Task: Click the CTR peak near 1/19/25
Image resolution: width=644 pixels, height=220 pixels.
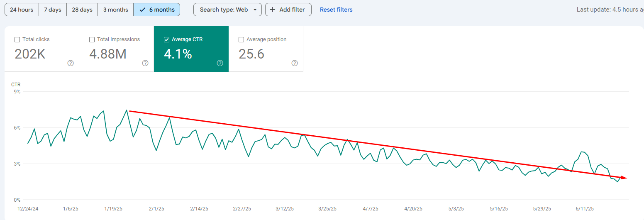Action: (127, 110)
